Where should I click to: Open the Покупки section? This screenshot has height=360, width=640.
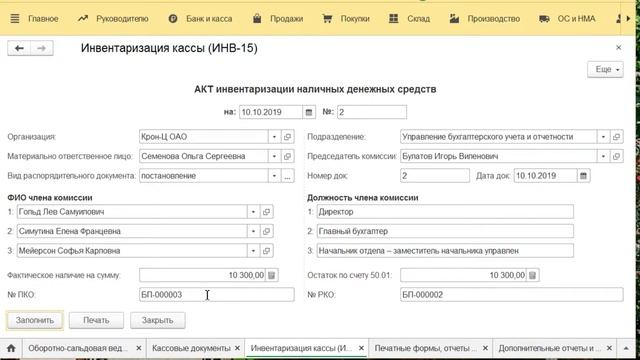346,19
